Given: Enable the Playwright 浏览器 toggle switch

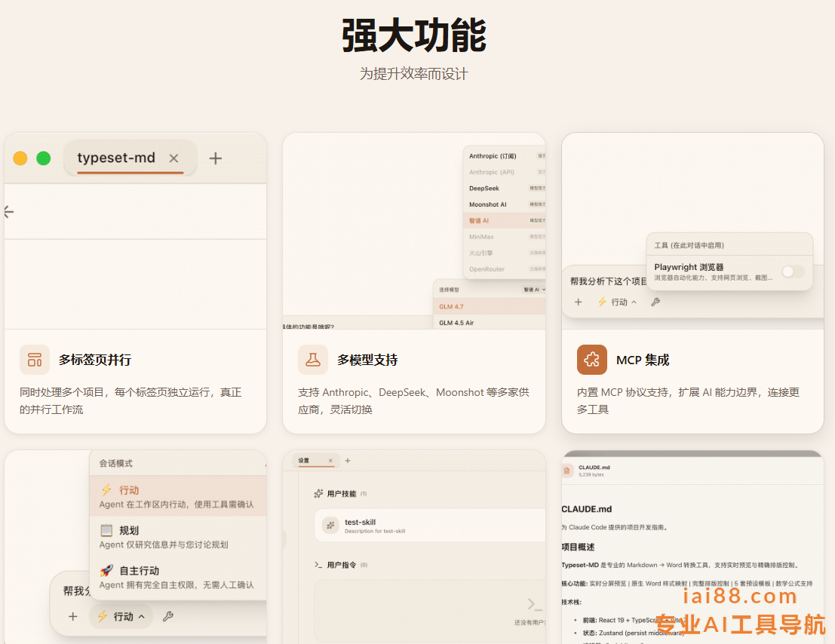Looking at the screenshot, I should click(x=792, y=271).
